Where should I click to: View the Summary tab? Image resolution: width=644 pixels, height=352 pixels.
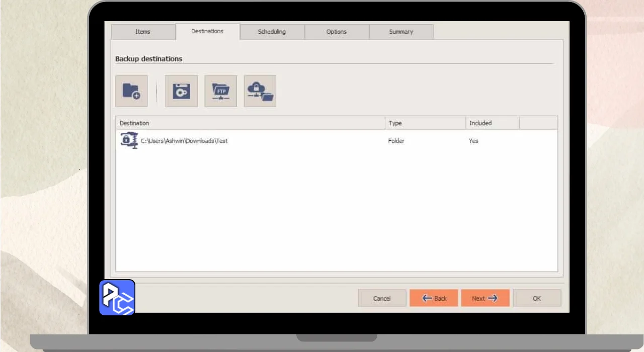pyautogui.click(x=401, y=32)
